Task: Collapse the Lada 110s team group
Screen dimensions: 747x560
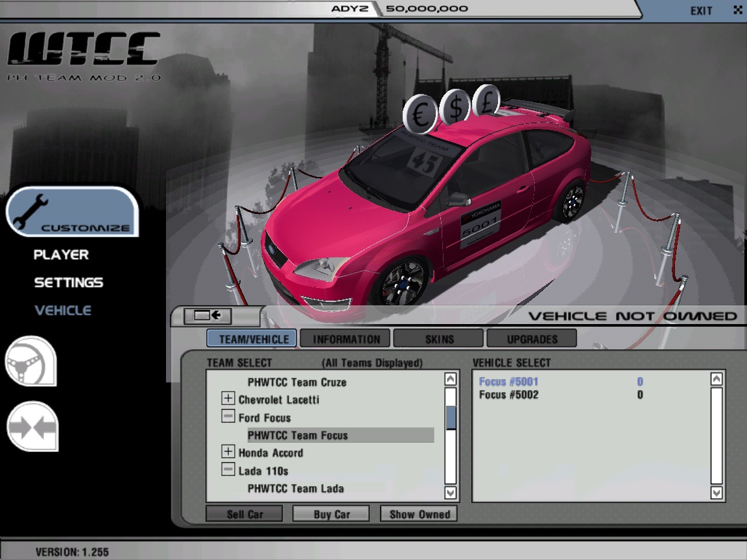Action: coord(228,469)
